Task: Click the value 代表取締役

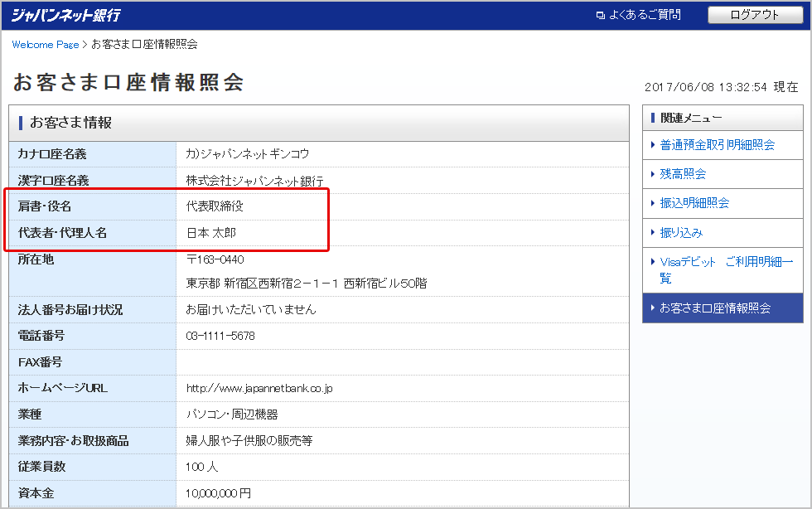Action: (215, 206)
